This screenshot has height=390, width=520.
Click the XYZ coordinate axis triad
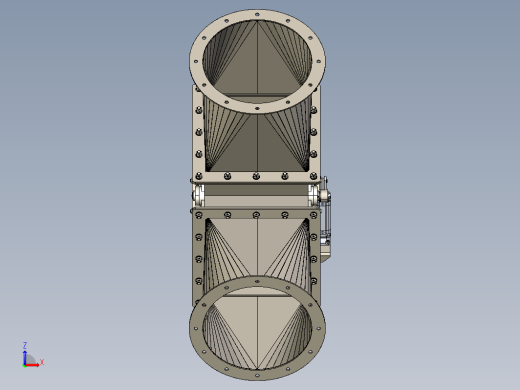point(33,355)
